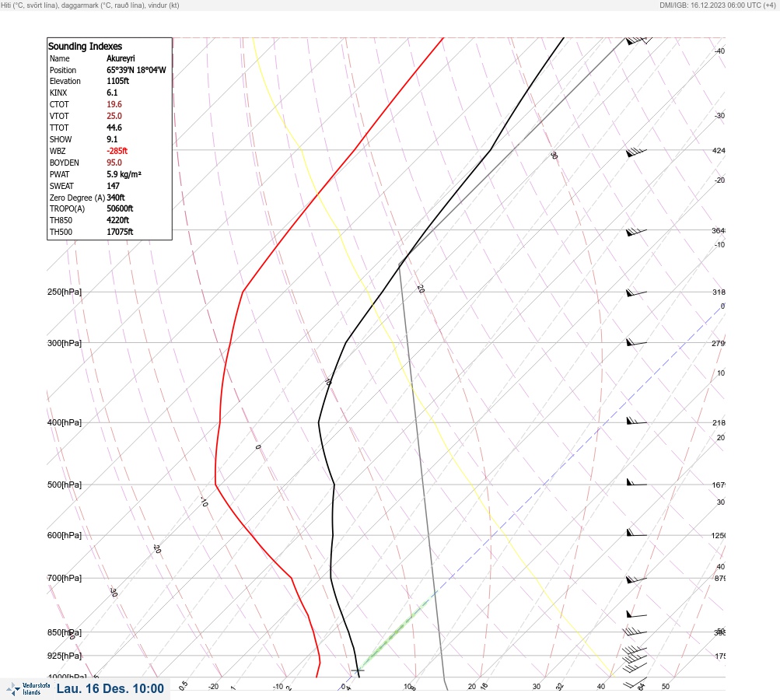
Task: Click the 'TTOT' index label
Action: click(x=58, y=128)
